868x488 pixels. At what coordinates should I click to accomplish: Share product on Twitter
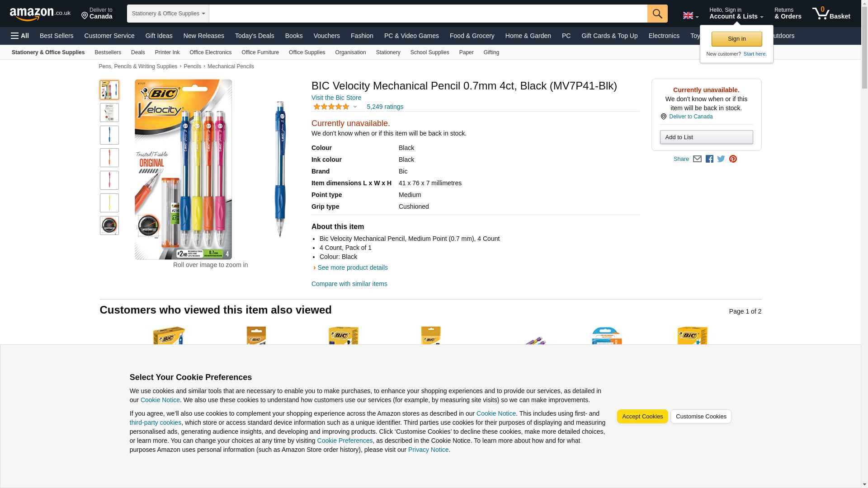(721, 159)
